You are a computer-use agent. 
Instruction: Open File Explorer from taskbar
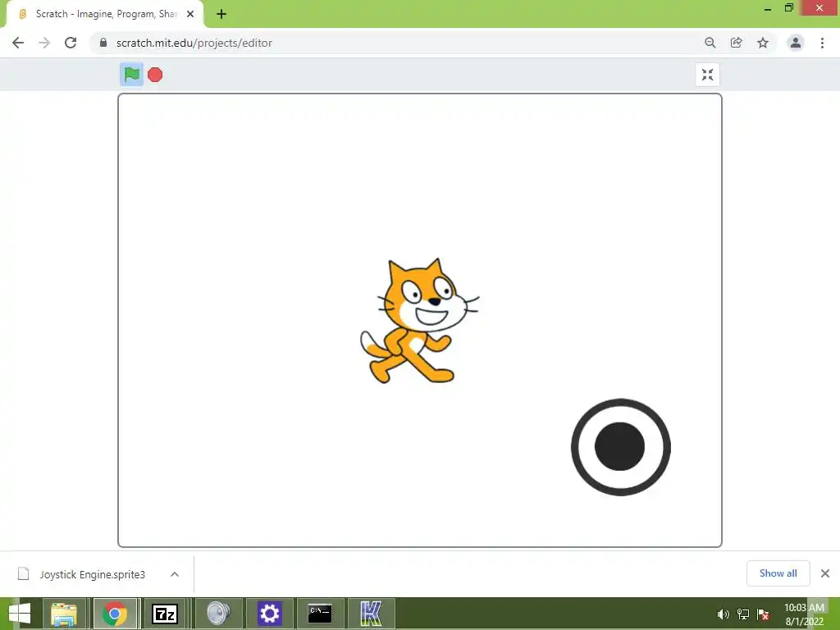[64, 614]
